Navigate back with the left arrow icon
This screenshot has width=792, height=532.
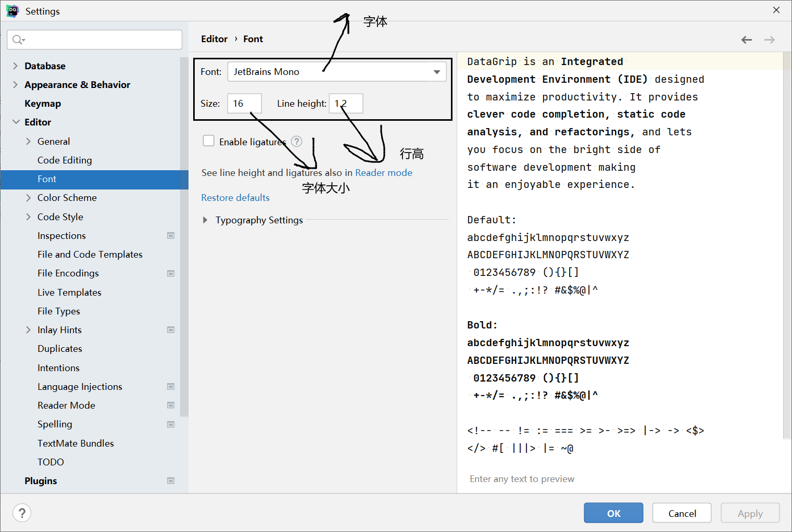[747, 40]
